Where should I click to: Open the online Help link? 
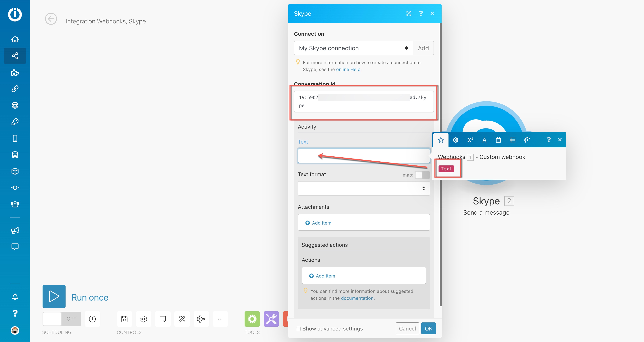348,69
